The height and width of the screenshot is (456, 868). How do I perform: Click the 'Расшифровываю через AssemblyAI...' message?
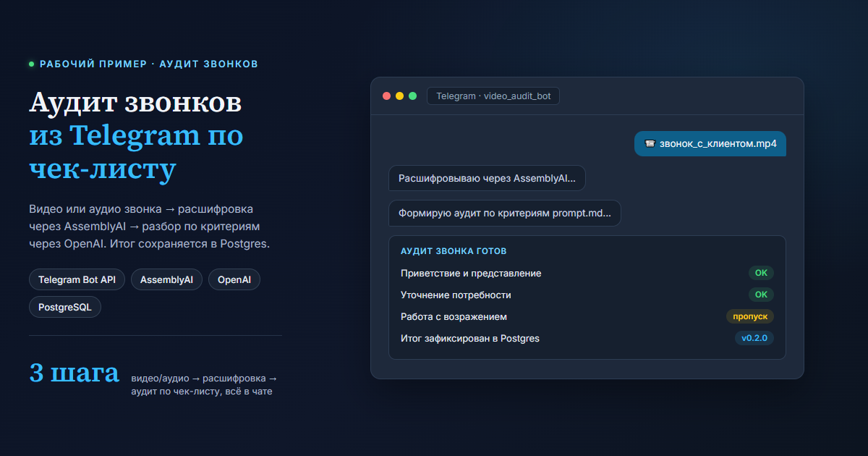tap(487, 177)
